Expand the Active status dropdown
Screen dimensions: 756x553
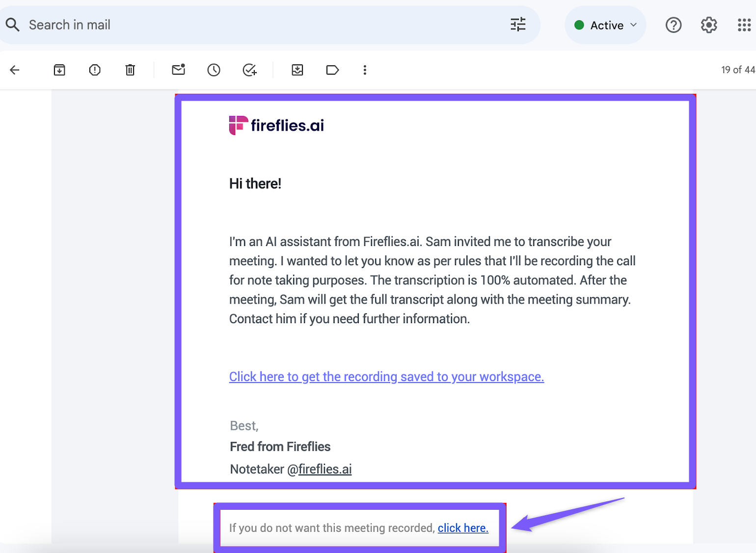(x=606, y=25)
